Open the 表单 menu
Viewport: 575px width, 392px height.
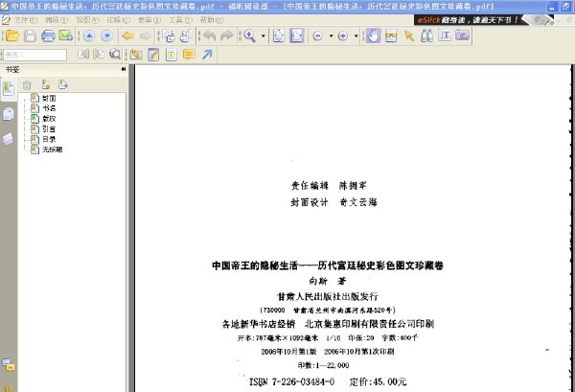pyautogui.click(x=149, y=20)
